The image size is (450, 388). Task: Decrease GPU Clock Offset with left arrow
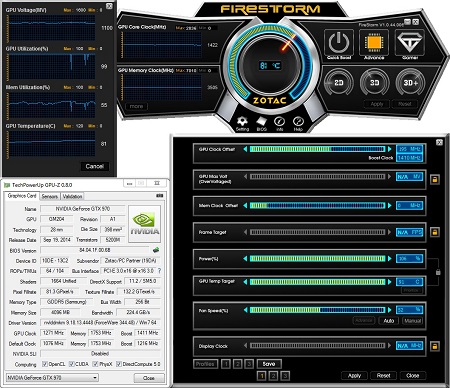(245, 149)
